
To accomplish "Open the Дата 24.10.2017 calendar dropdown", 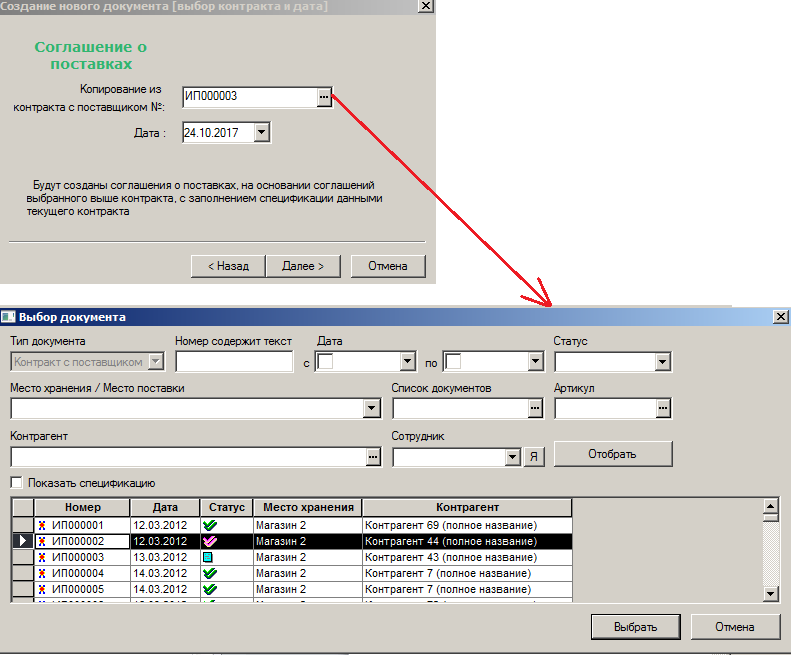I will point(261,133).
